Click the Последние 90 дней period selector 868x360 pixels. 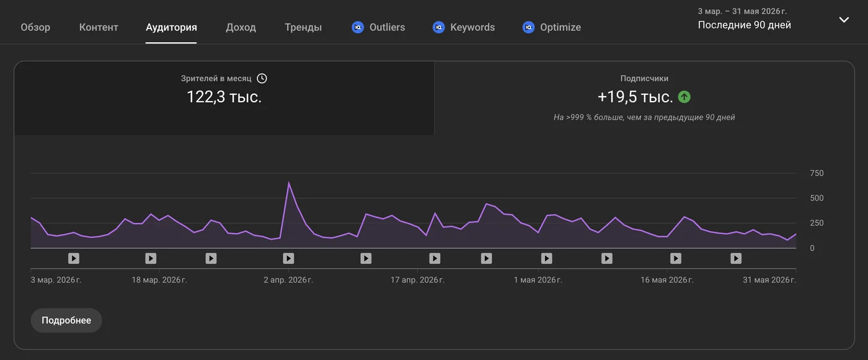744,25
